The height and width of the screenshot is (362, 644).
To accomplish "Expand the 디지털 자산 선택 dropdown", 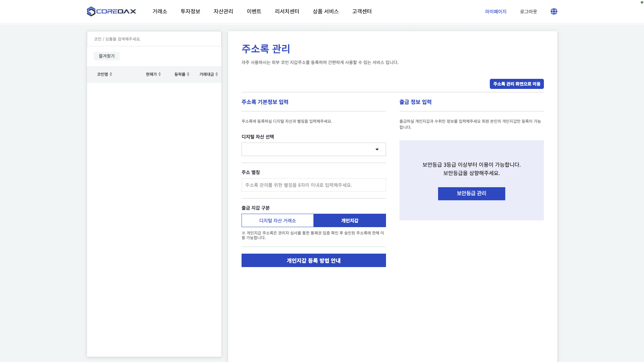I will pyautogui.click(x=313, y=149).
